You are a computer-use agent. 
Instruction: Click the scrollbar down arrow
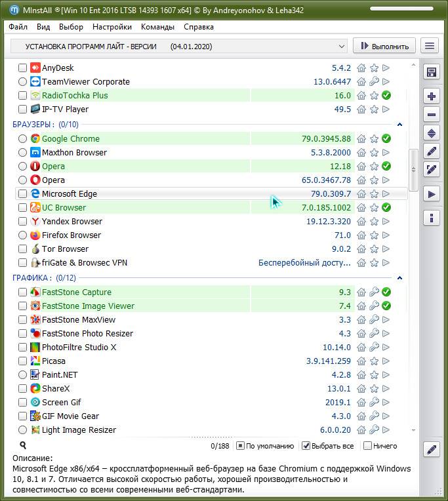(x=413, y=430)
